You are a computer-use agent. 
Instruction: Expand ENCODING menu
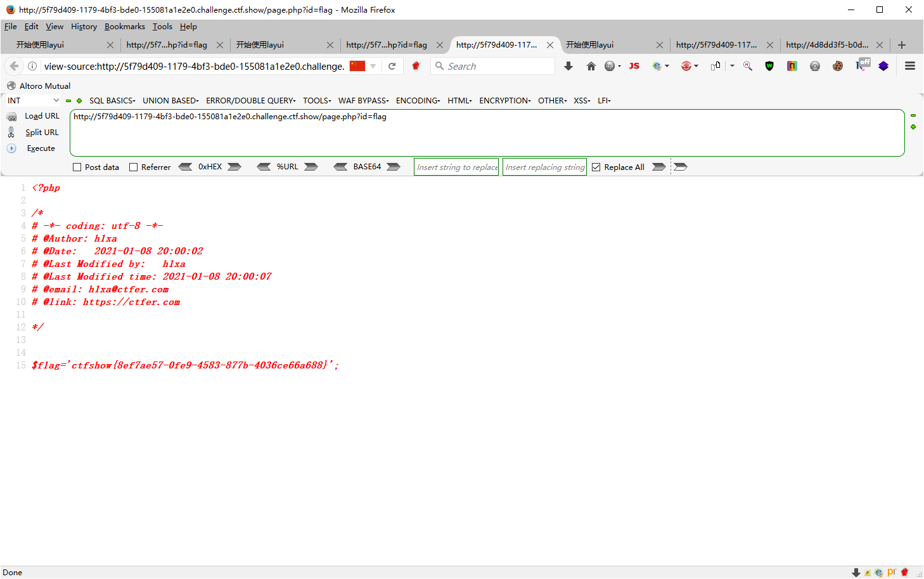[418, 101]
